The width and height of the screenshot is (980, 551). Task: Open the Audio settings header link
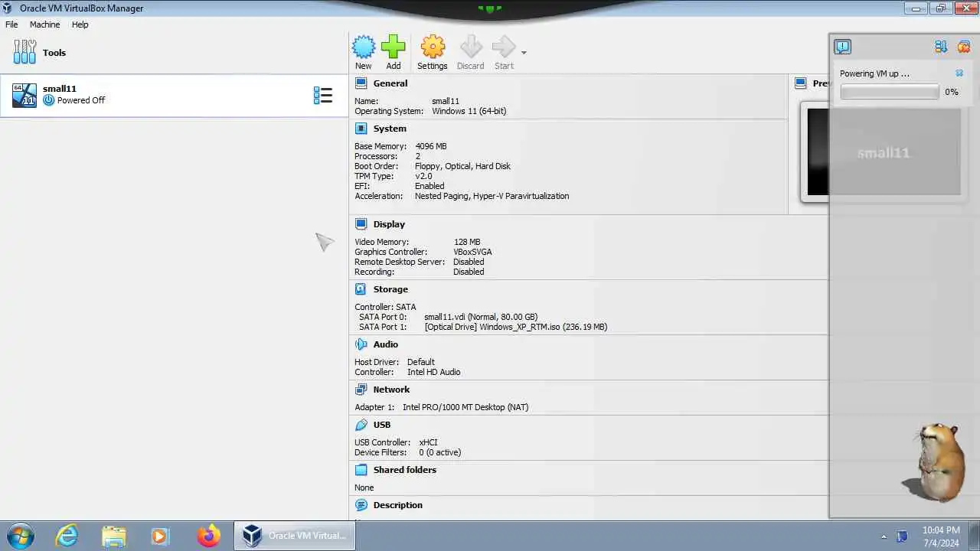pos(386,344)
